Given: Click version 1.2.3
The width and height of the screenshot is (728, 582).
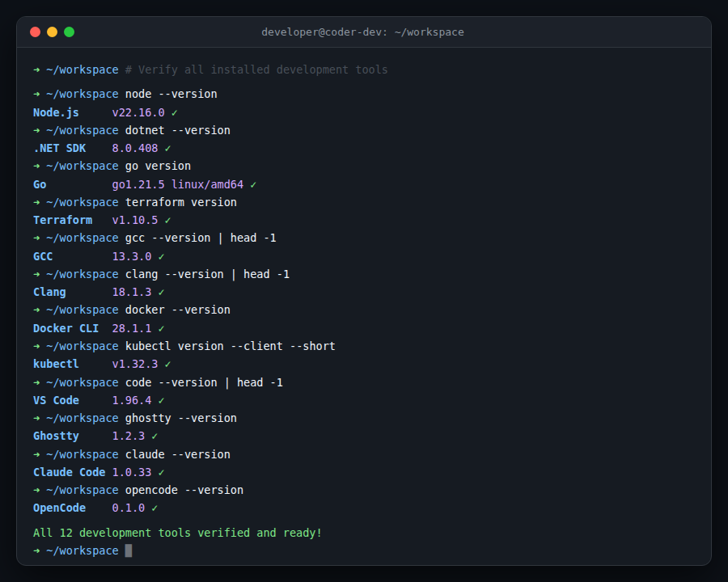Looking at the screenshot, I should (x=129, y=436).
